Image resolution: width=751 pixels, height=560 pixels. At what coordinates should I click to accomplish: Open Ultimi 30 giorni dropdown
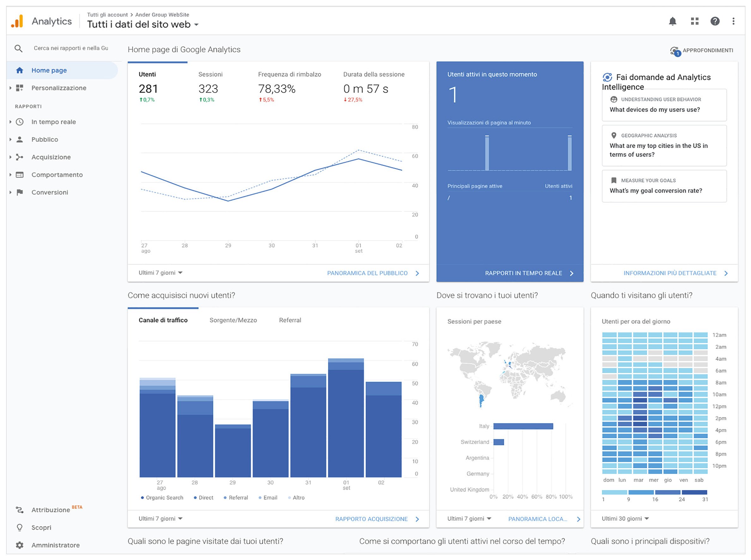click(x=625, y=519)
